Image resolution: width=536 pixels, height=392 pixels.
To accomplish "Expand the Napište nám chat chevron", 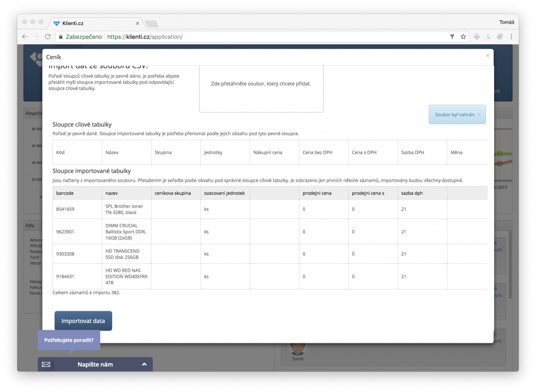I will pyautogui.click(x=144, y=364).
